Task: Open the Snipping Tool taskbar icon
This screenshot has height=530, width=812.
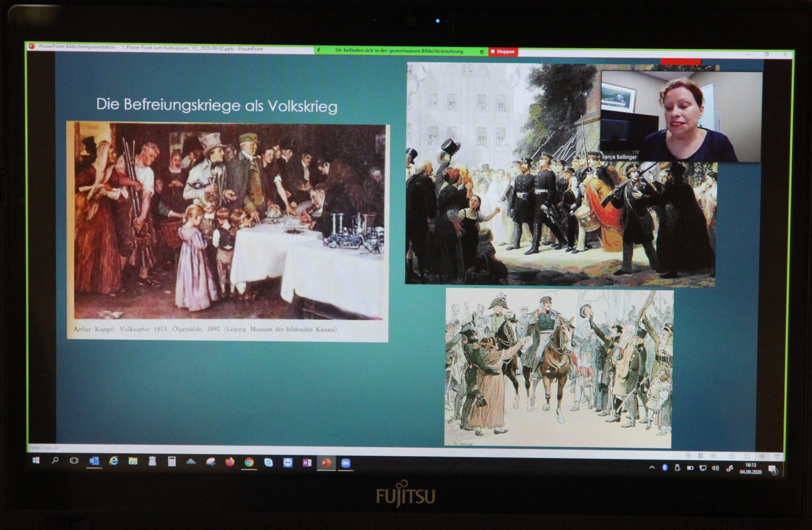Action: click(211, 462)
